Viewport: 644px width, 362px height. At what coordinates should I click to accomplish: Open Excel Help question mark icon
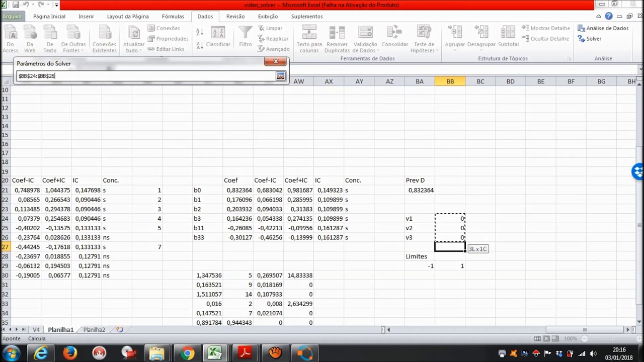point(609,16)
